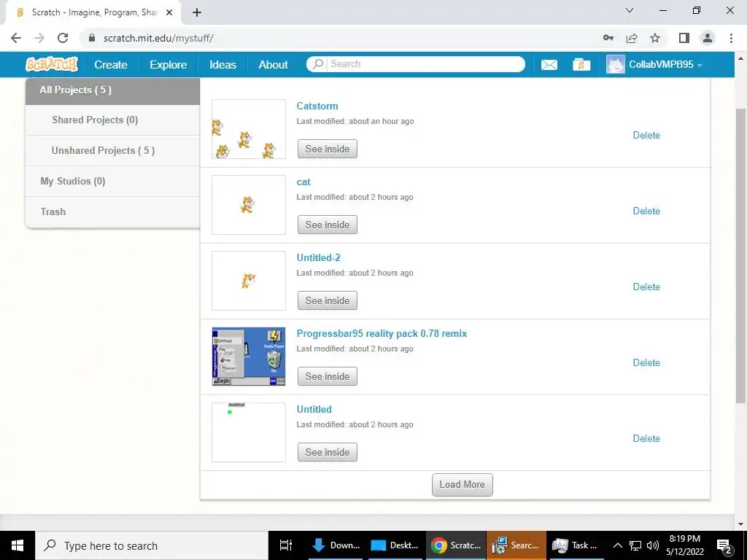Click See inside for Catstorm
Image resolution: width=747 pixels, height=560 pixels.
(328, 149)
